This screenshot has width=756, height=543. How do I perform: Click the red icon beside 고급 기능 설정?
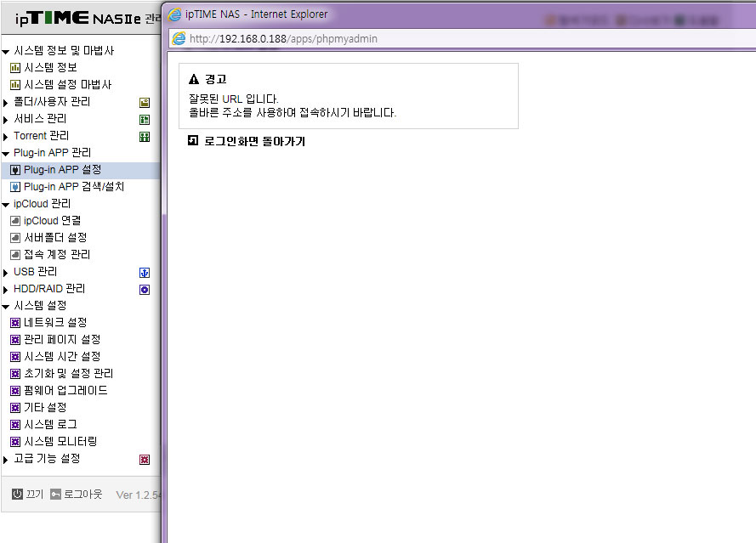pyautogui.click(x=145, y=460)
